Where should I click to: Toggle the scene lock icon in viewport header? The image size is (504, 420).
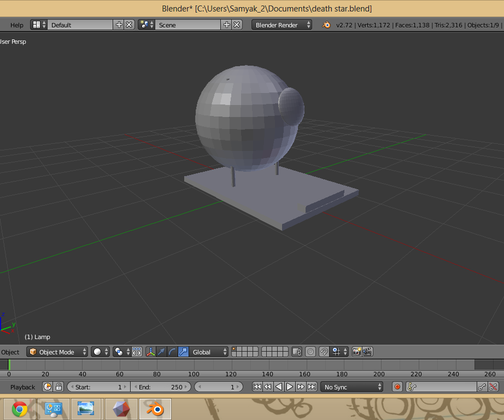coord(296,352)
